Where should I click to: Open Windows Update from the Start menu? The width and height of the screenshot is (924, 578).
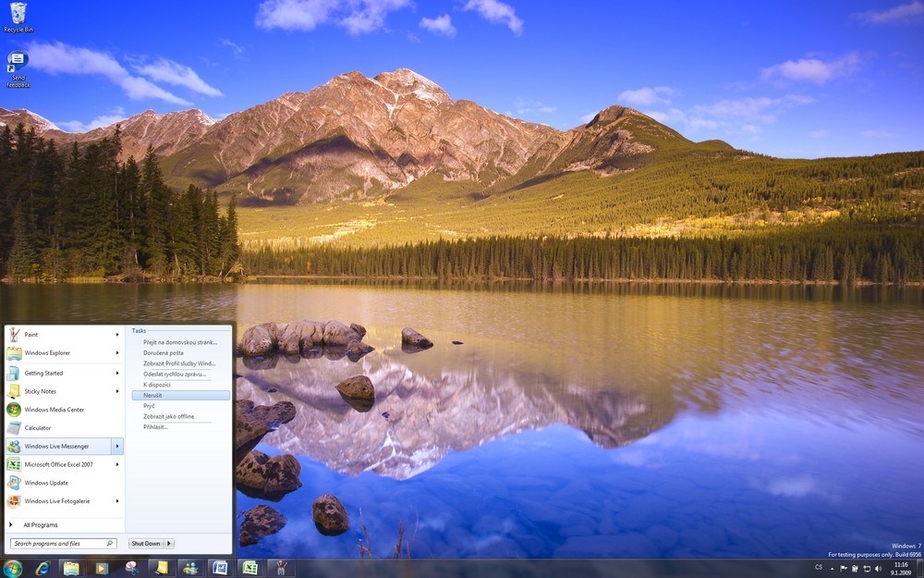(x=65, y=483)
